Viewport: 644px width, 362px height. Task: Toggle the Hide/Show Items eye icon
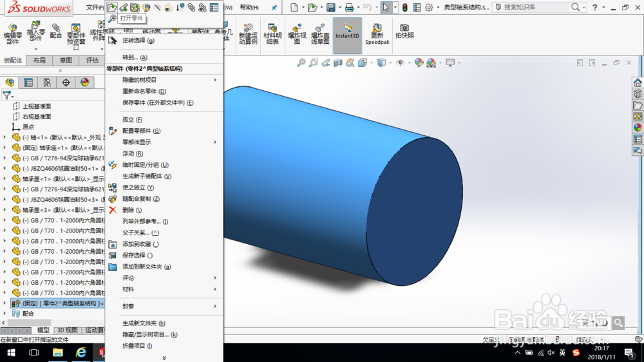400,62
